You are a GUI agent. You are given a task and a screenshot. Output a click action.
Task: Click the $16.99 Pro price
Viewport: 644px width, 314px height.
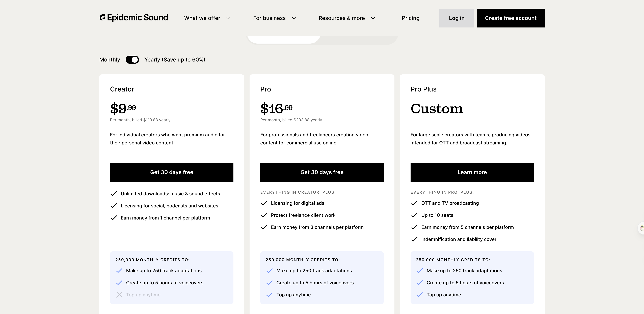[x=276, y=108]
